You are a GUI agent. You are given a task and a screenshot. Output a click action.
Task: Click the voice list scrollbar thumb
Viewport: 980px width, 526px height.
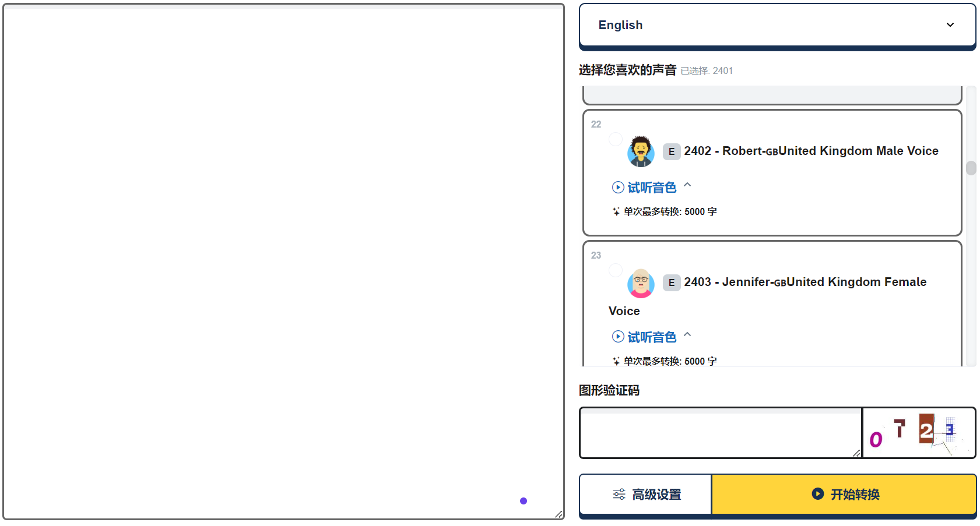[971, 168]
